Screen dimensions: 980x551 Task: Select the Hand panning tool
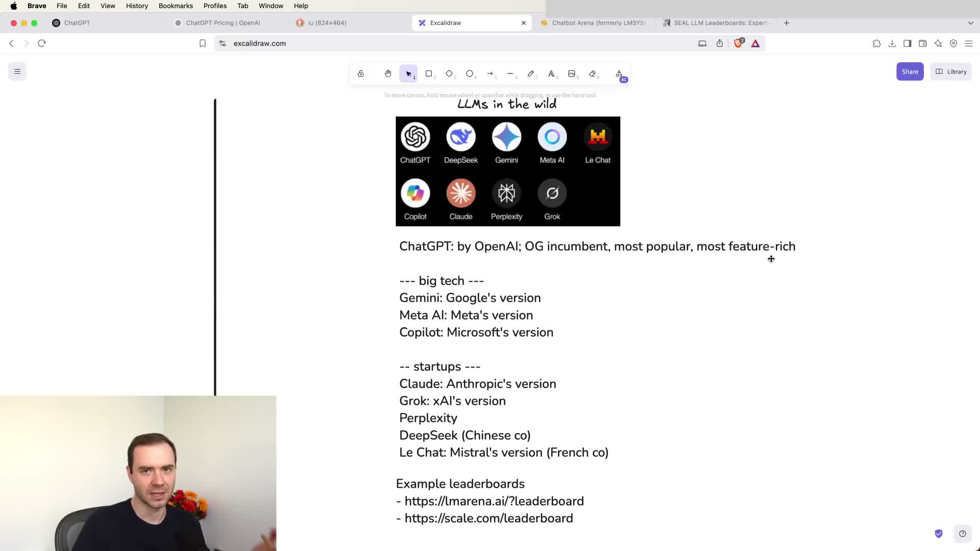pos(388,73)
